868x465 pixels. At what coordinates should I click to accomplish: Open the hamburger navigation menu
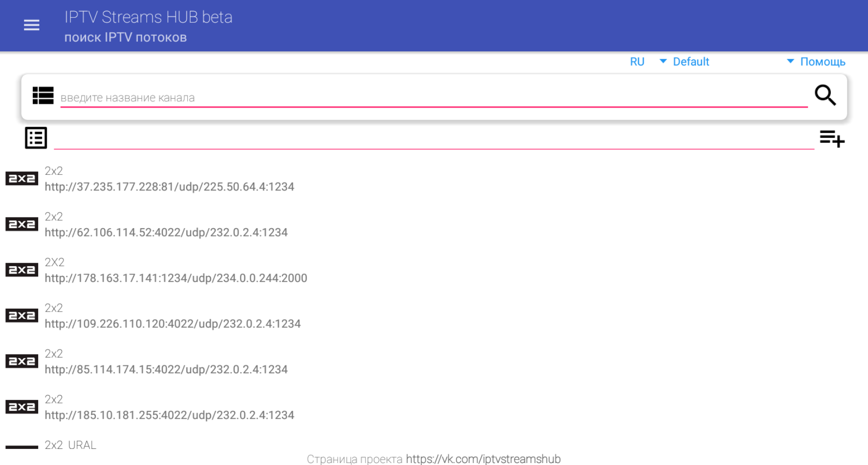point(32,25)
